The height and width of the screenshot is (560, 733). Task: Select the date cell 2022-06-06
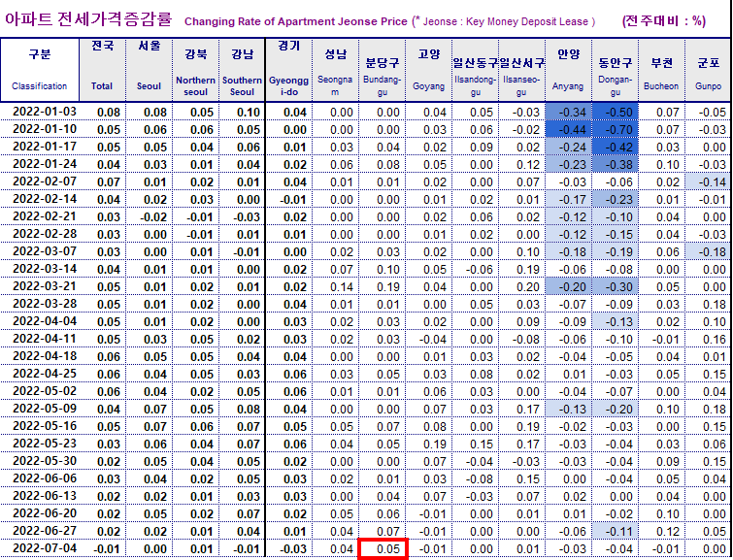tap(40, 478)
